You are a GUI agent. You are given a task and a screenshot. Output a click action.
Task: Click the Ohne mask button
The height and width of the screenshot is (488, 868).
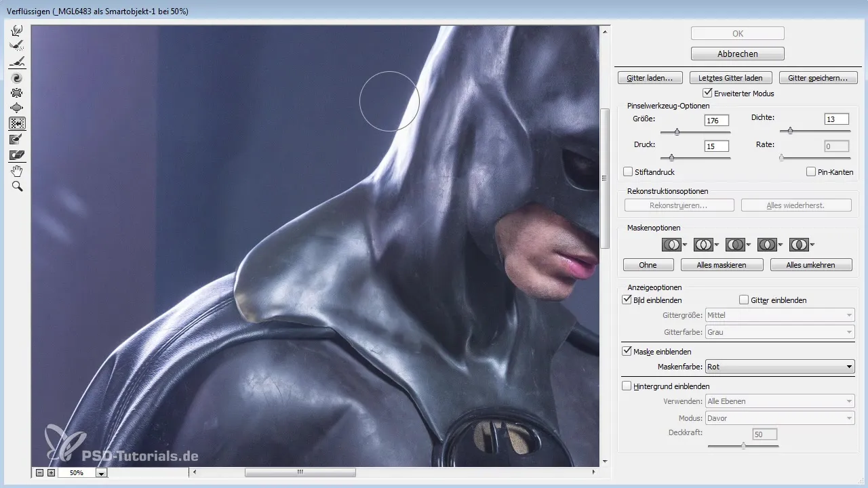[x=648, y=265]
